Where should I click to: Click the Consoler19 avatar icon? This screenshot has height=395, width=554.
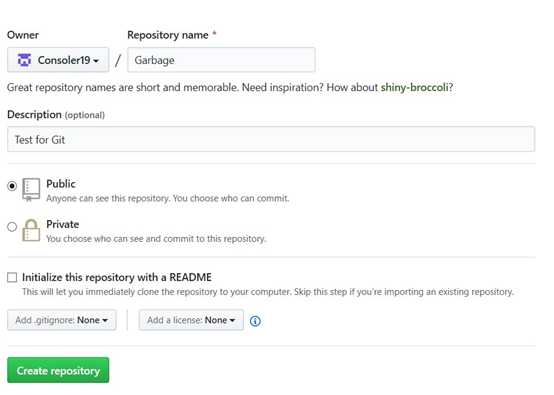click(24, 60)
